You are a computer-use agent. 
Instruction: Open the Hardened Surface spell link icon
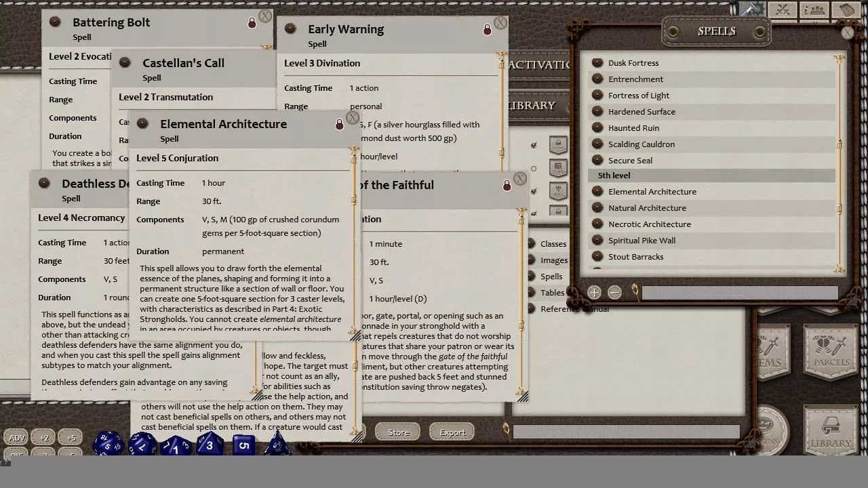click(597, 112)
